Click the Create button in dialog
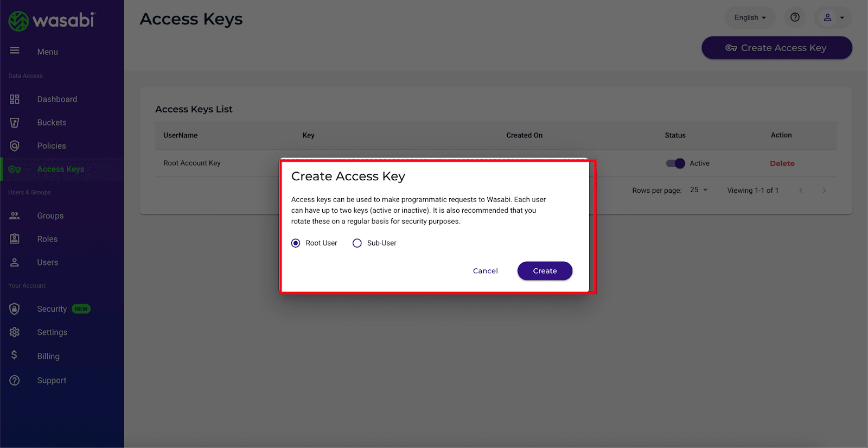This screenshot has height=448, width=868. pyautogui.click(x=545, y=271)
